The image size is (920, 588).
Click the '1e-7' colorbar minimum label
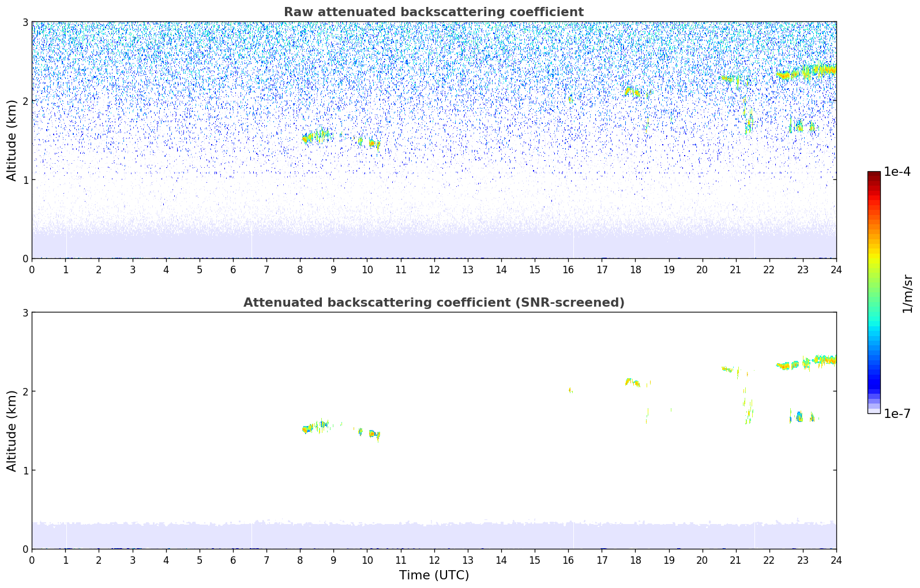[x=897, y=413]
